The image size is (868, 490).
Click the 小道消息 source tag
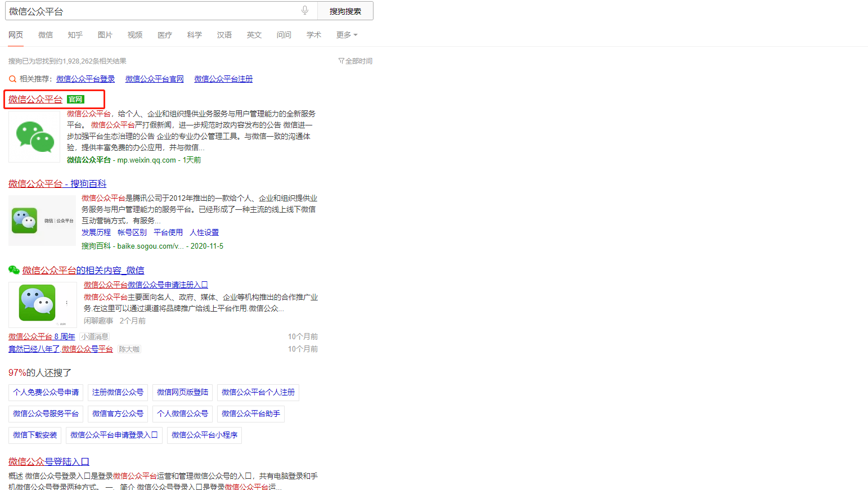95,336
